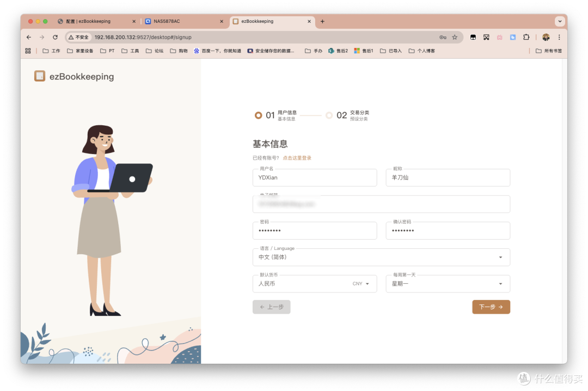Screen dimensions: 588x391
Task: Open the PT bookmark folder
Action: [107, 51]
